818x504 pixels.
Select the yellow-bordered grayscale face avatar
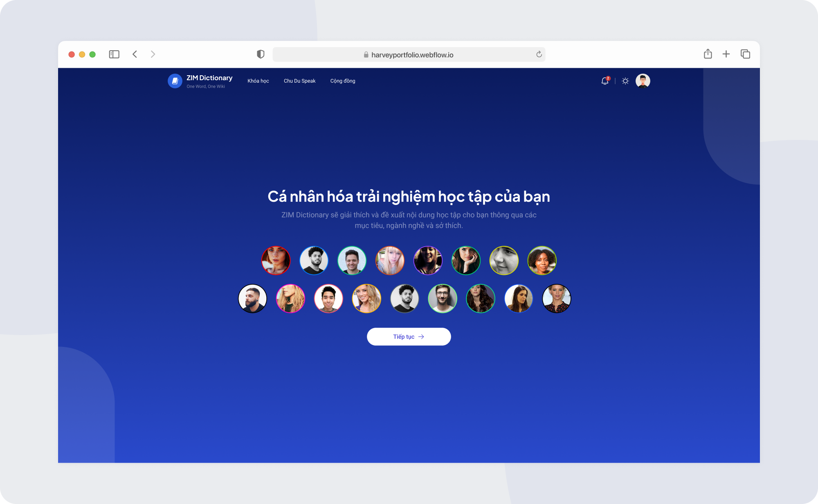point(504,261)
